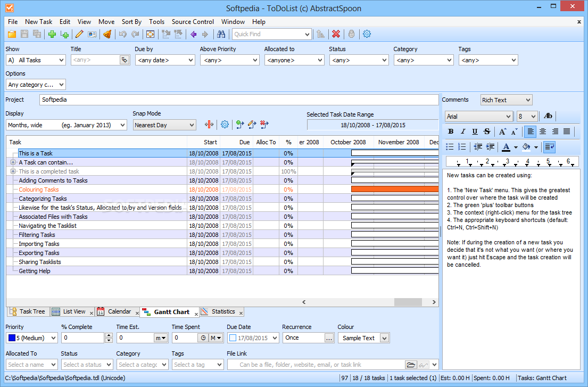Image resolution: width=588 pixels, height=387 pixels.
Task: Open the Due by filter dropdown
Action: [165, 60]
